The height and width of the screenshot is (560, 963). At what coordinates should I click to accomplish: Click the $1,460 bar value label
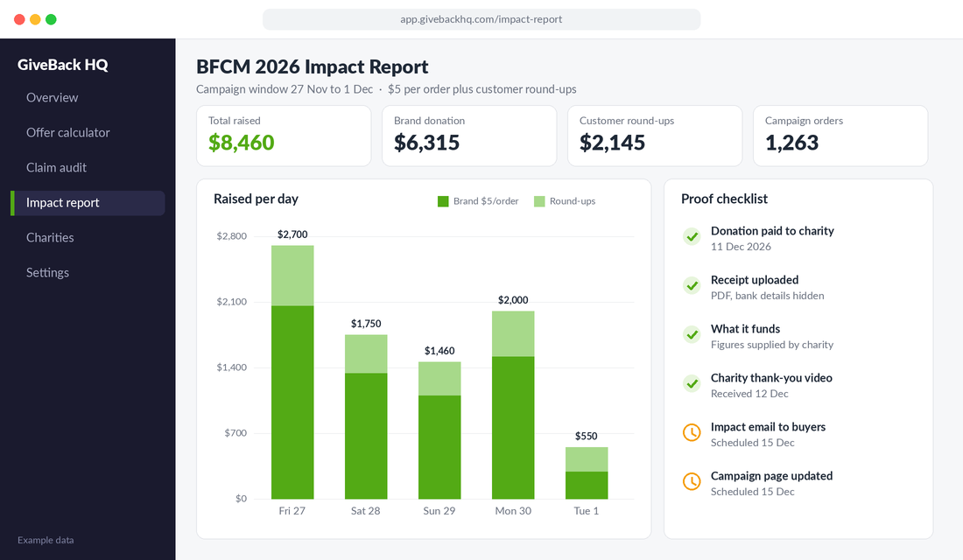click(x=439, y=351)
